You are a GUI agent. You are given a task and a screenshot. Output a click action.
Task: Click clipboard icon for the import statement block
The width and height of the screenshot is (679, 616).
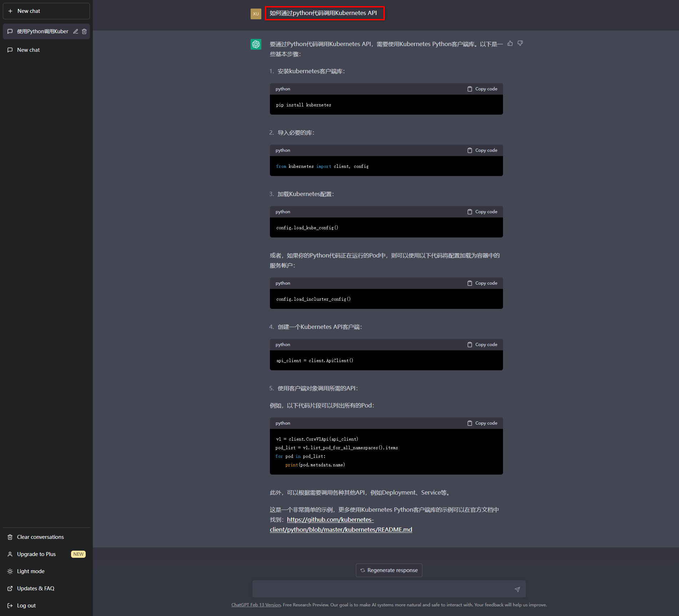(x=470, y=150)
